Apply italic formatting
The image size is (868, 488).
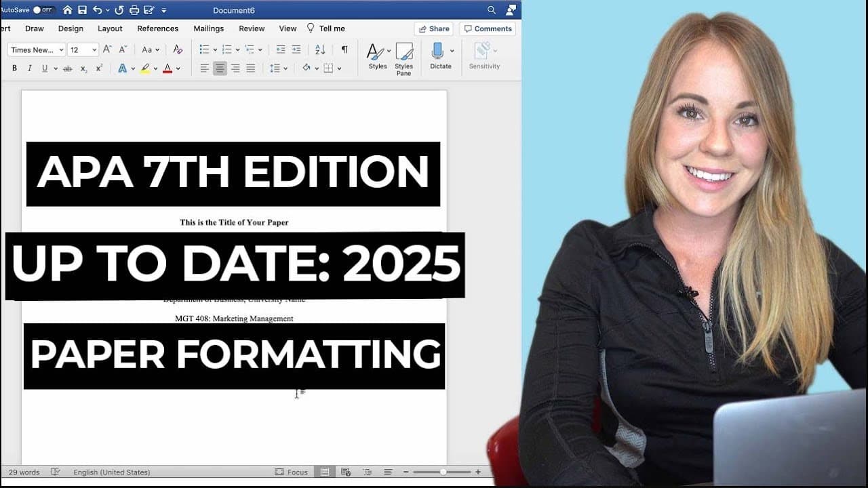[x=29, y=68]
